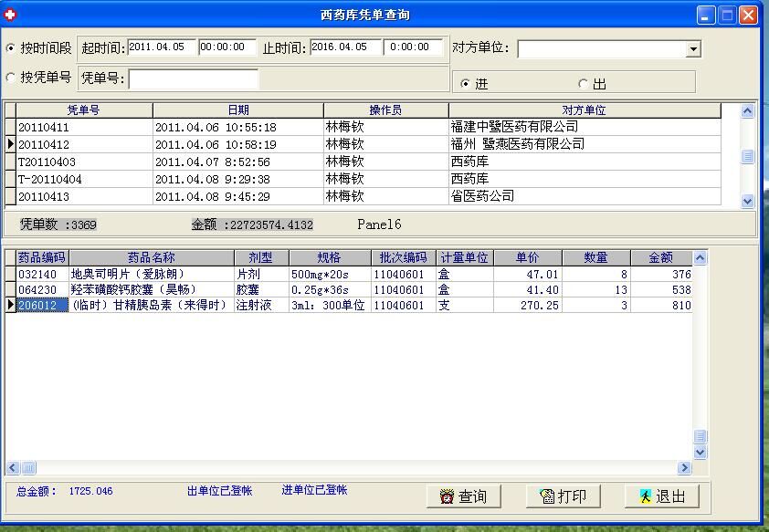Choose the 进 radio option
The width and height of the screenshot is (769, 532).
click(x=465, y=84)
